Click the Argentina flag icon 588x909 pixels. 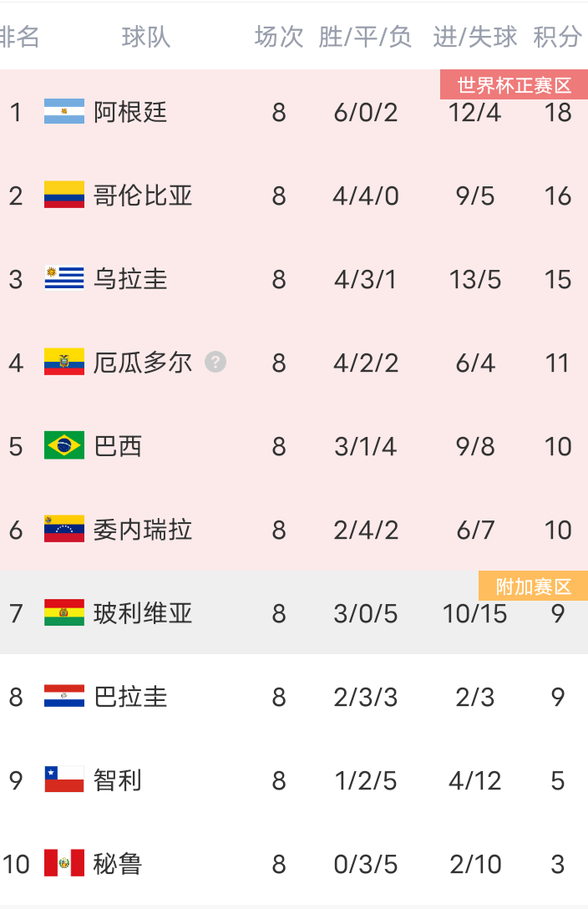(x=64, y=111)
